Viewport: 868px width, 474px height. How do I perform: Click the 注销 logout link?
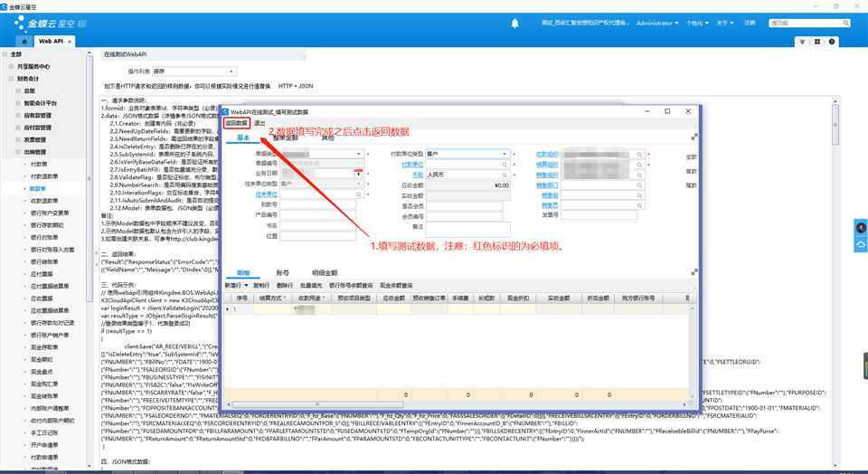pos(750,24)
